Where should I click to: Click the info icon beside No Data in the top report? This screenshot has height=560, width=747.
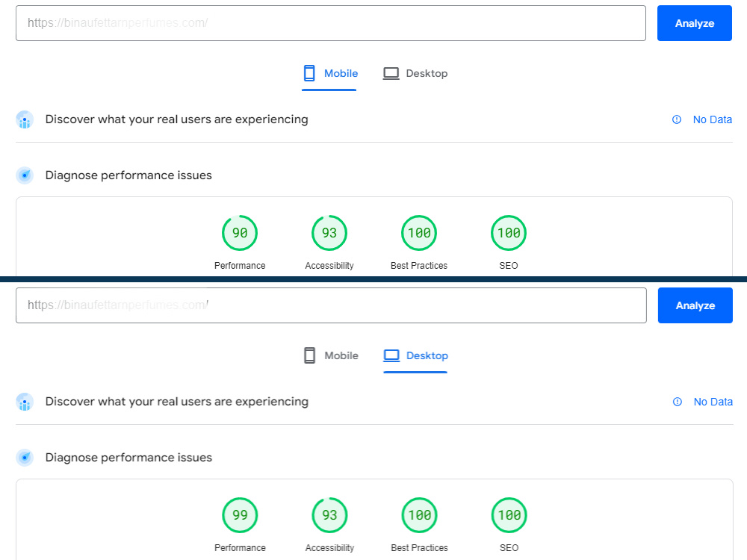pos(677,119)
